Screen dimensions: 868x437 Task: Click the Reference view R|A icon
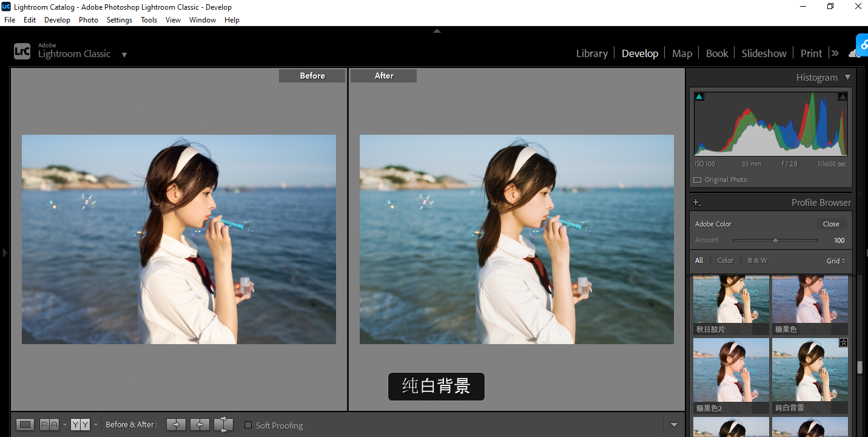(x=49, y=425)
